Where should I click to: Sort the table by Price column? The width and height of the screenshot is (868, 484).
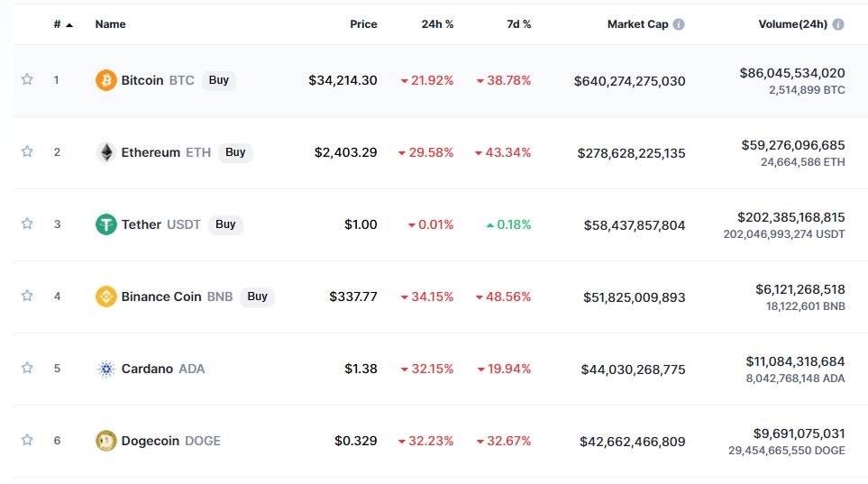[363, 24]
